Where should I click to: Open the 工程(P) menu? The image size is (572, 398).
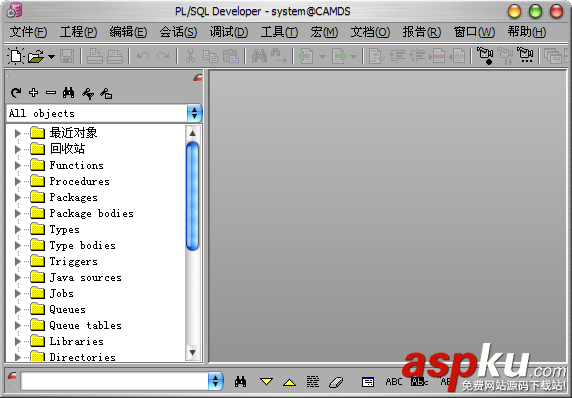[78, 32]
